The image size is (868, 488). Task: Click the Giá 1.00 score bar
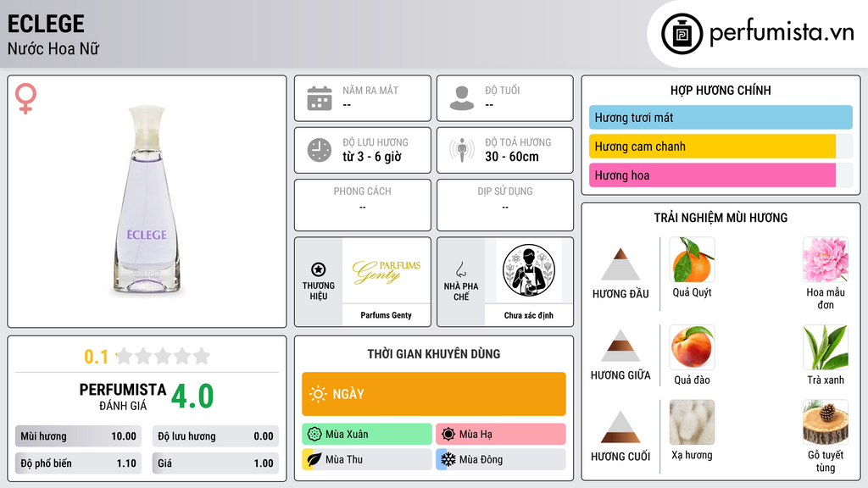point(215,463)
